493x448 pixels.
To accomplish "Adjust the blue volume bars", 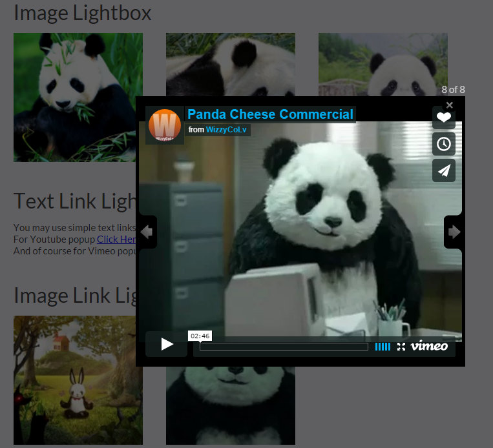I will point(383,347).
